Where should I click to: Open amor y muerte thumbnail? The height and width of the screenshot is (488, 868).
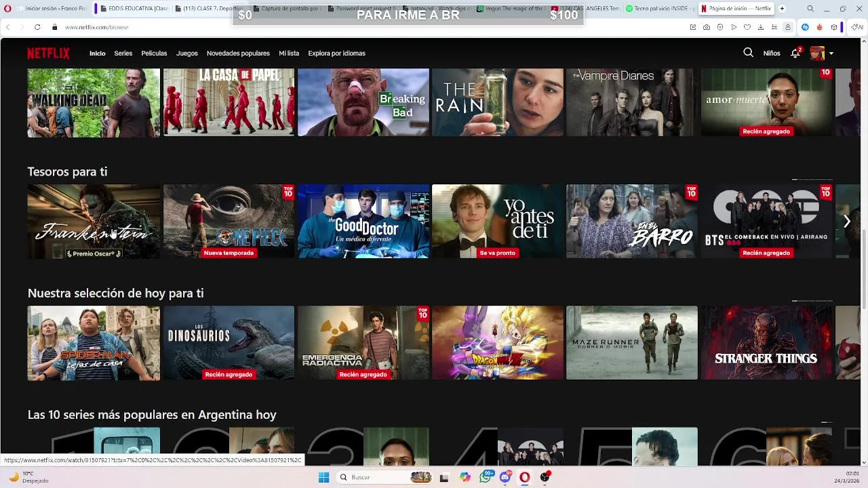tap(766, 102)
